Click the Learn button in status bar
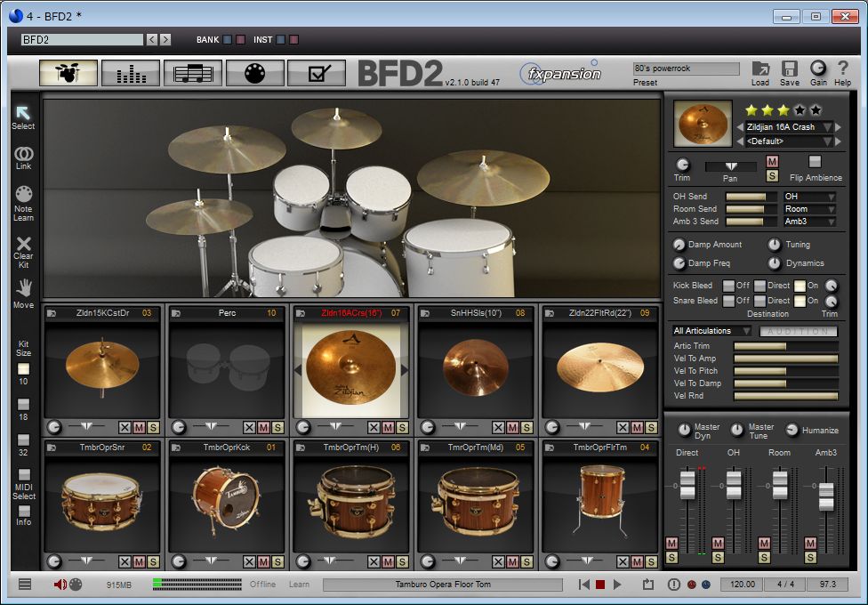868x605 pixels. pyautogui.click(x=299, y=585)
